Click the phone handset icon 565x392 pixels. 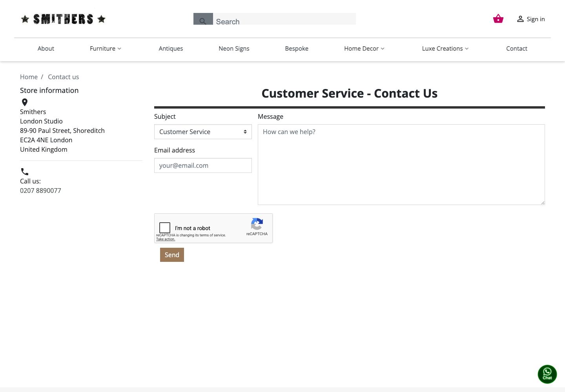pyautogui.click(x=25, y=172)
